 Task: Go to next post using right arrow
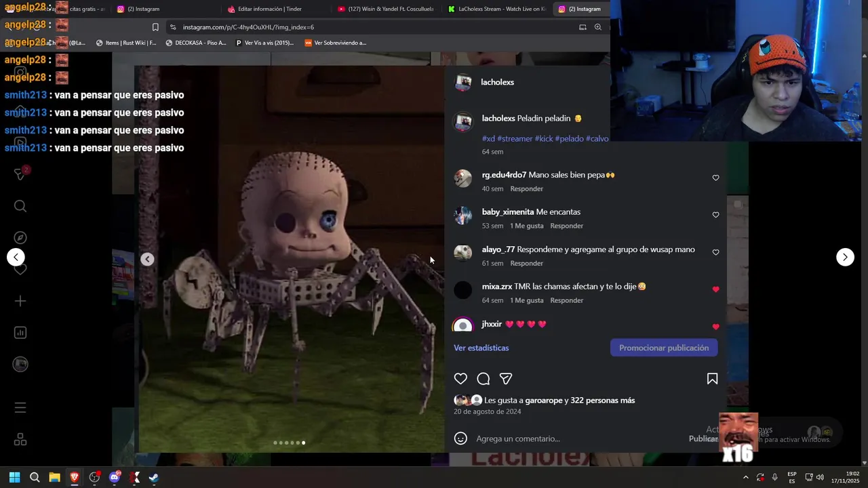click(x=845, y=257)
